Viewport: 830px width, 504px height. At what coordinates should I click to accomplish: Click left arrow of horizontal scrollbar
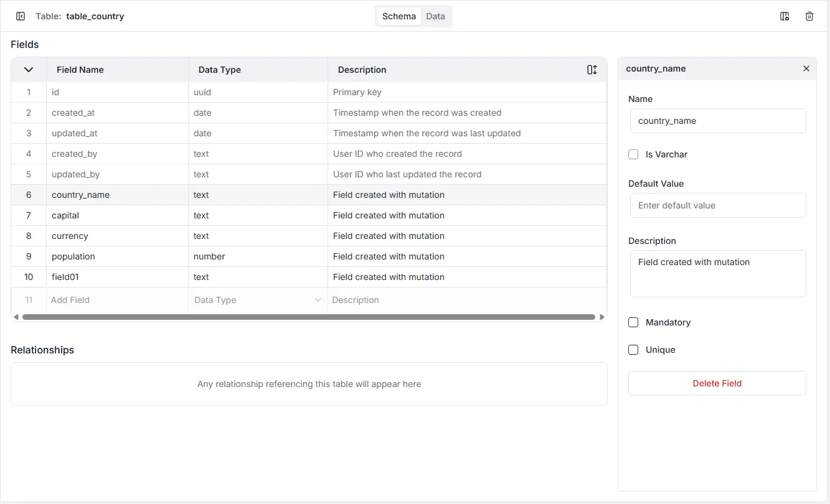point(16,317)
